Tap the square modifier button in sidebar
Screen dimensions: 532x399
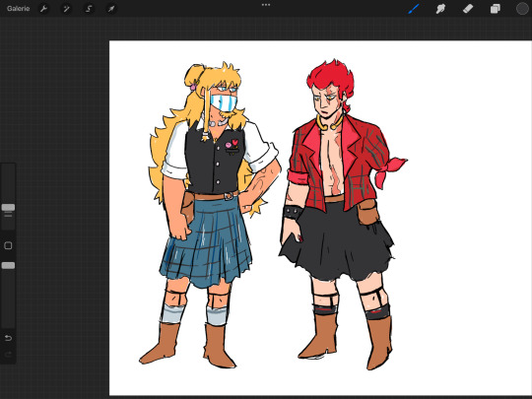(8, 245)
